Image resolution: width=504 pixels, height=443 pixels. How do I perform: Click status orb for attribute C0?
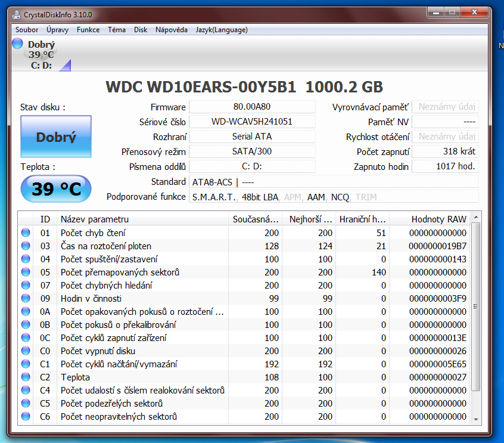point(26,351)
